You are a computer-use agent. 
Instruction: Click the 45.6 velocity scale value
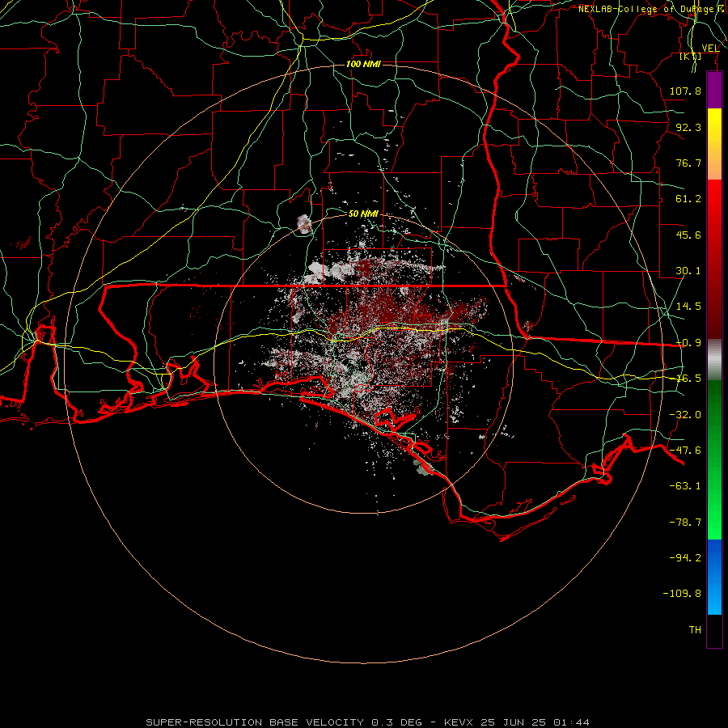point(688,235)
